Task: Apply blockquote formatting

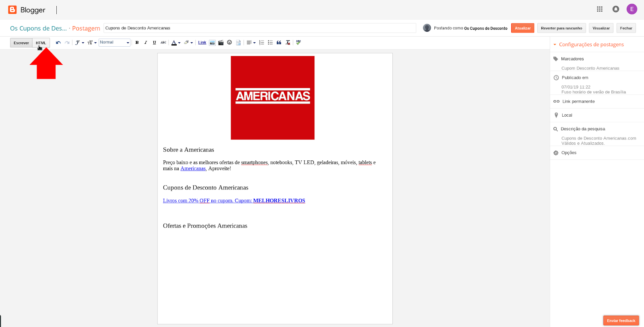Action: (x=279, y=43)
